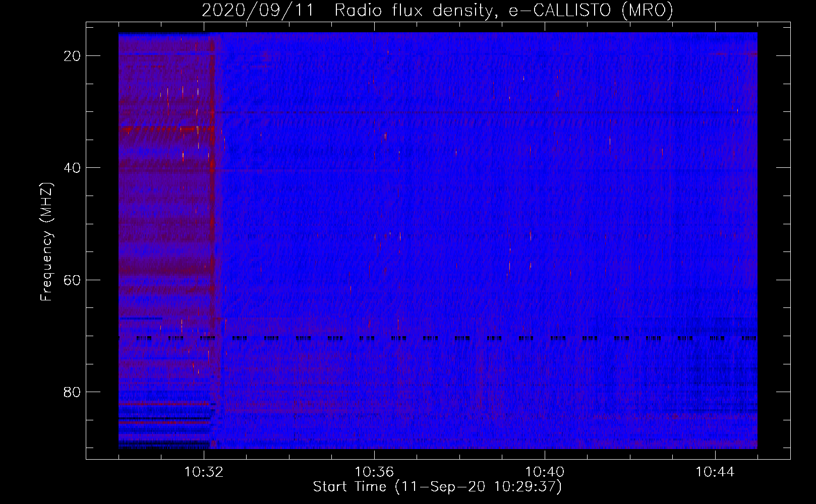The width and height of the screenshot is (816, 504).
Task: Select the 'Frequency (MHZ)' axis label
Action: tap(46, 241)
